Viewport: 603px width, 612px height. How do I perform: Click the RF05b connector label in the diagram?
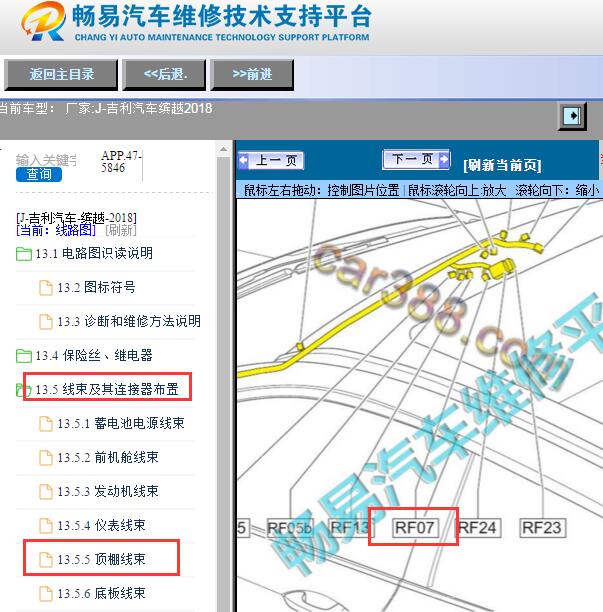pyautogui.click(x=290, y=528)
